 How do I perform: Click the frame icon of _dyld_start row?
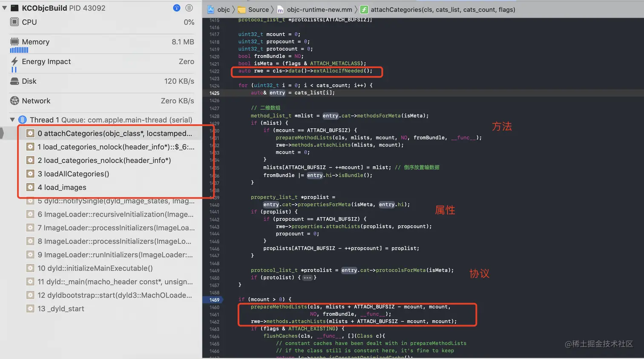coord(30,309)
